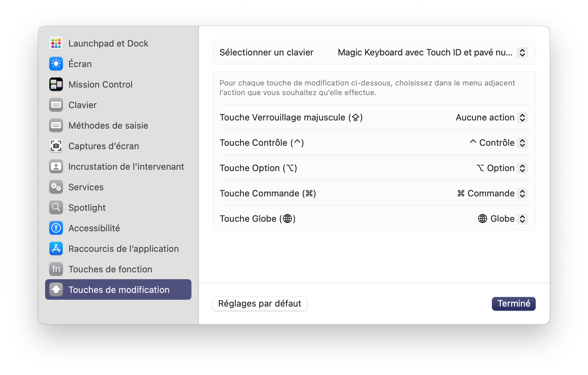Open the Touche Globe popup menu
Image resolution: width=588 pixels, height=375 pixels.
tap(503, 219)
